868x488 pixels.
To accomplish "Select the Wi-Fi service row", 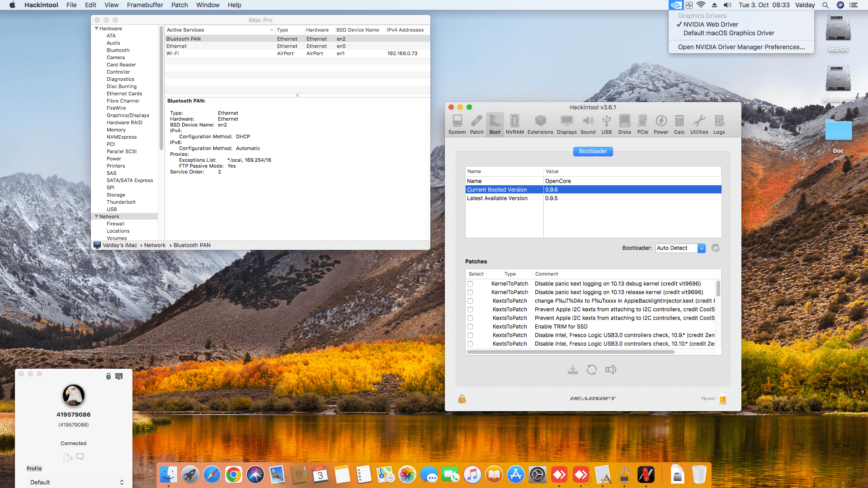I will coord(297,53).
